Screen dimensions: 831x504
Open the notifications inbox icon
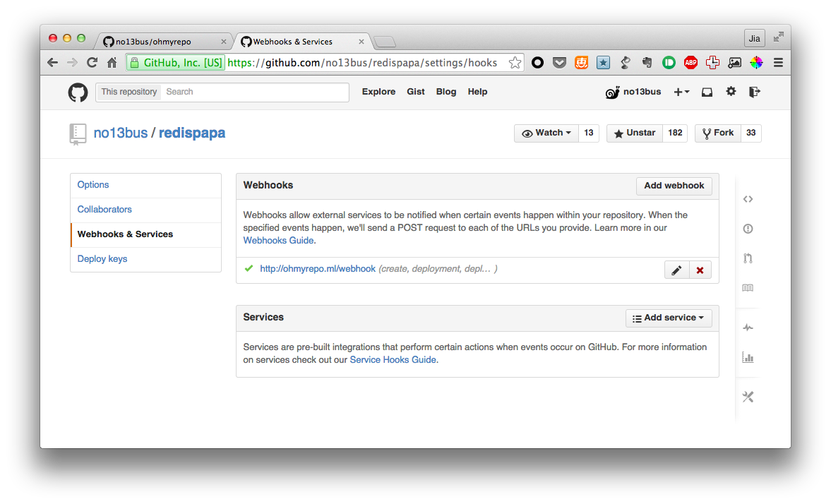(x=707, y=92)
